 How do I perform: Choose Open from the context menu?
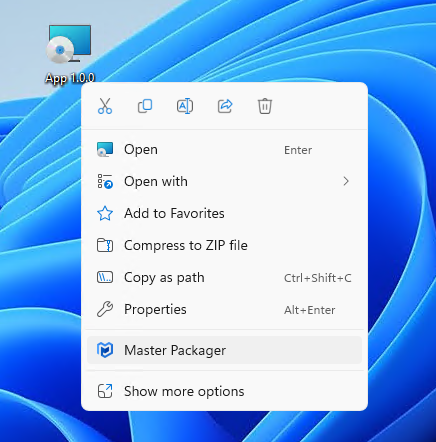click(x=224, y=150)
